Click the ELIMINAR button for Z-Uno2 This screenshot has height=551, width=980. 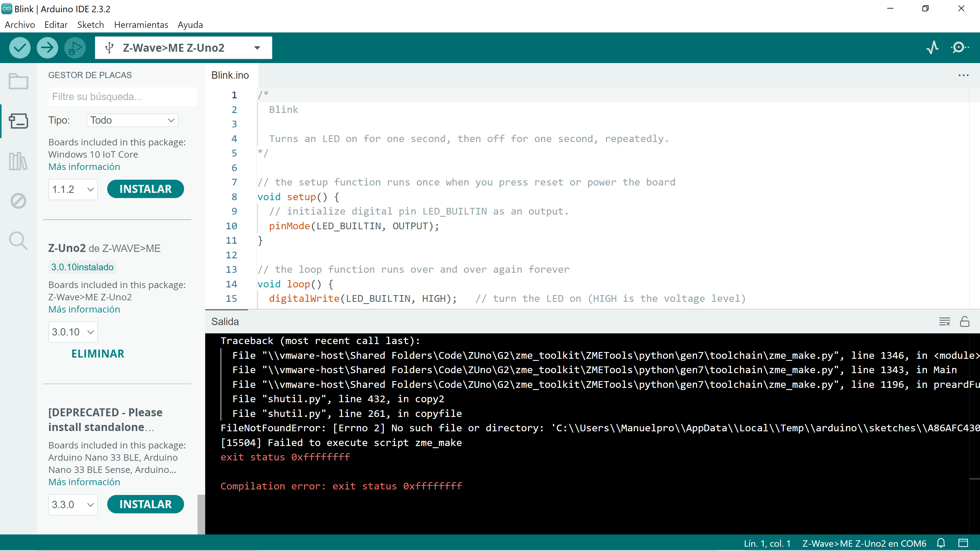click(x=98, y=353)
